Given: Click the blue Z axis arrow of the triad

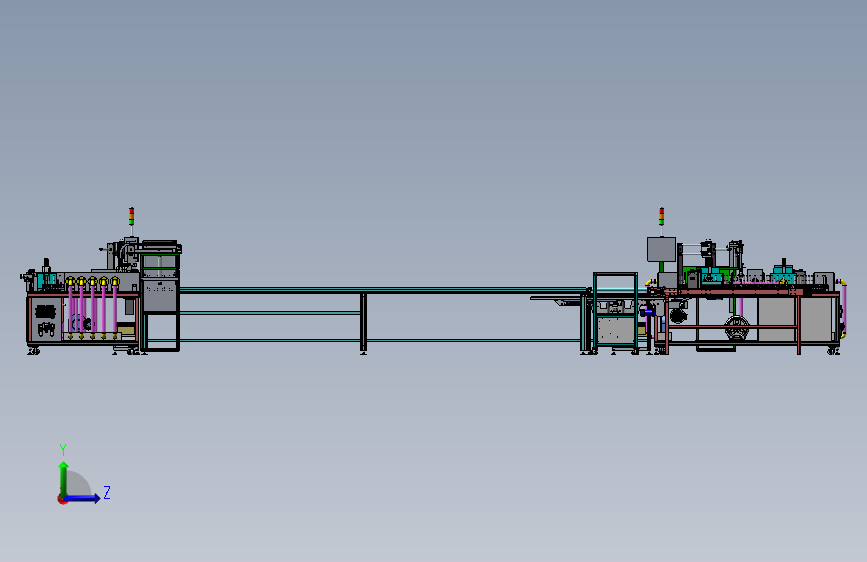Looking at the screenshot, I should tap(83, 498).
